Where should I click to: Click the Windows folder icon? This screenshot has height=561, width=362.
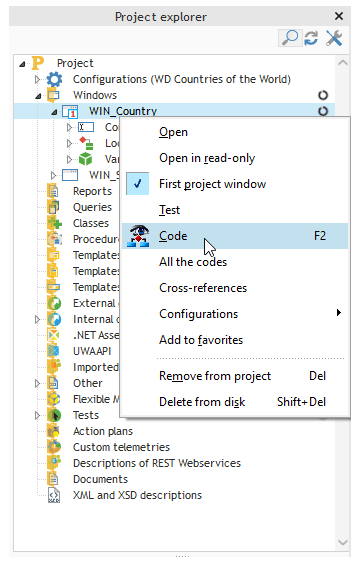(53, 95)
